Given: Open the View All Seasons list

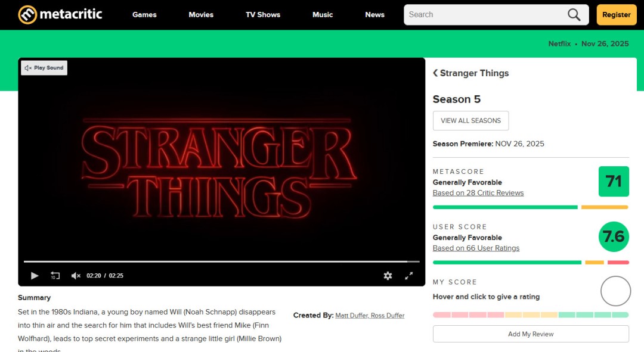Looking at the screenshot, I should coord(470,120).
